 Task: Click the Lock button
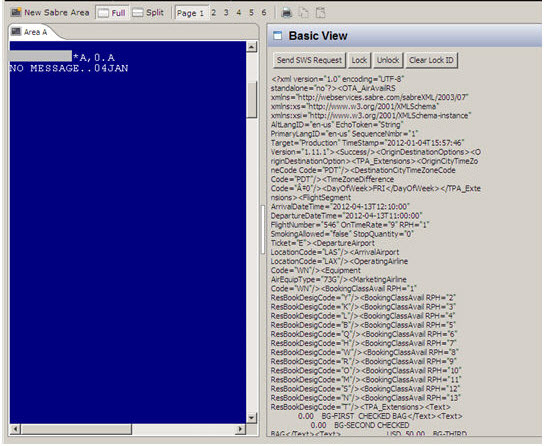click(359, 60)
